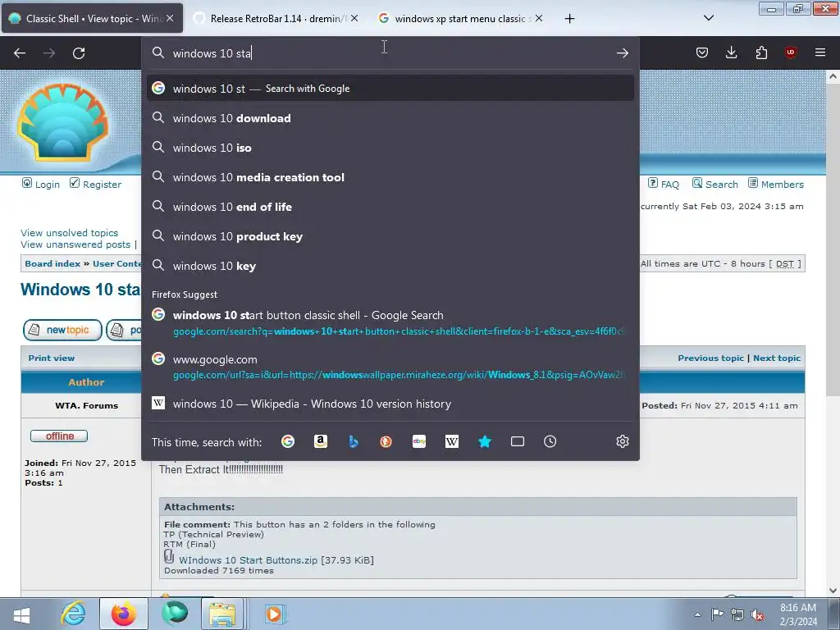The width and height of the screenshot is (840, 630).
Task: Search this time with eBay icon
Action: click(x=419, y=441)
